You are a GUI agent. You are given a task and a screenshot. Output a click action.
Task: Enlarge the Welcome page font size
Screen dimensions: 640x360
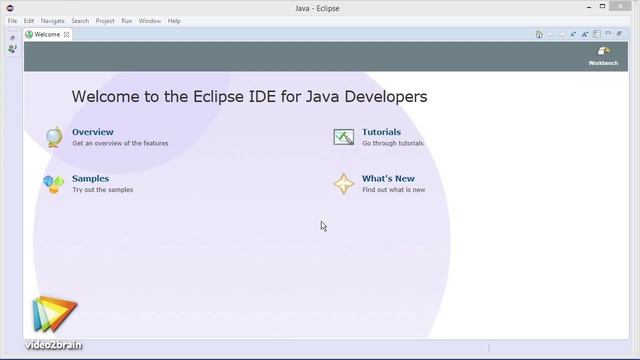[x=585, y=34]
